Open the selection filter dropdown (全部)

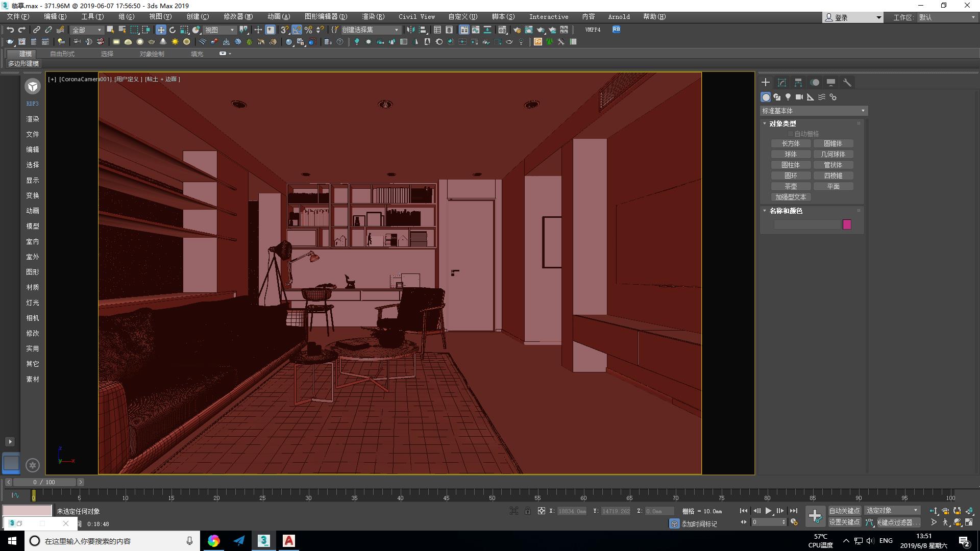click(x=87, y=30)
